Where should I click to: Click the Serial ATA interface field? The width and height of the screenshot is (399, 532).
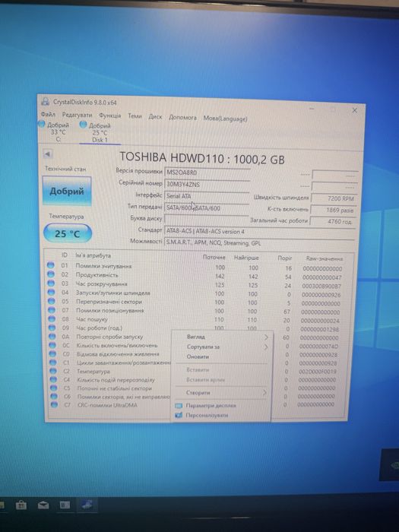tap(207, 196)
